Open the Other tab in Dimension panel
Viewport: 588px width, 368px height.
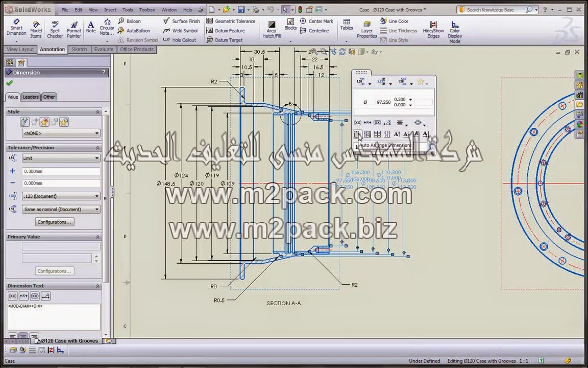pos(49,97)
